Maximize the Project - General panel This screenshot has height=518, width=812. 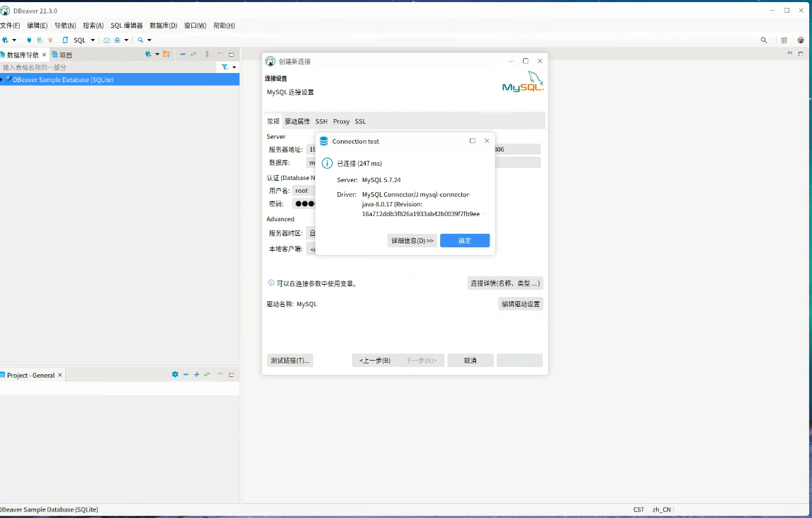pos(232,374)
